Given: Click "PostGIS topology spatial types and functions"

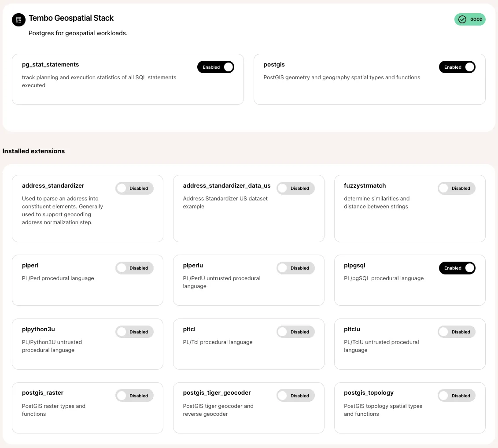Looking at the screenshot, I should tap(383, 410).
